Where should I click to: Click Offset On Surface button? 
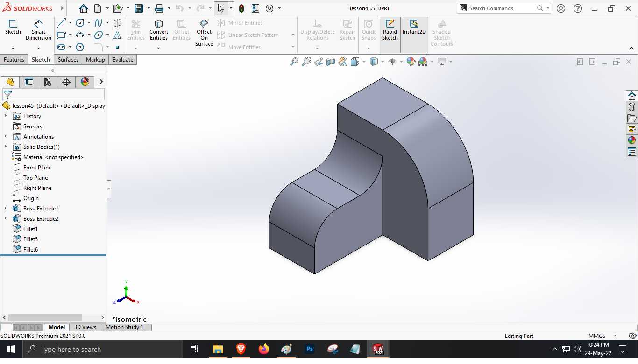point(204,33)
